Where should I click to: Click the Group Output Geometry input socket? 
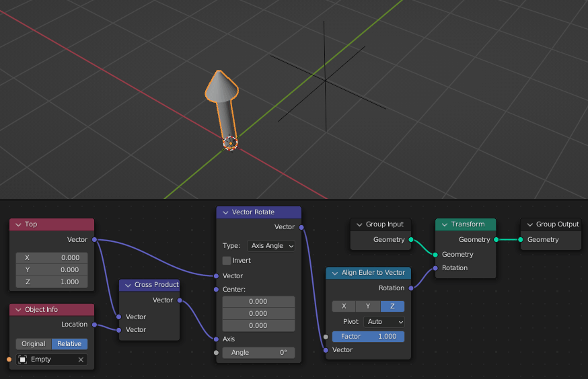click(x=521, y=240)
